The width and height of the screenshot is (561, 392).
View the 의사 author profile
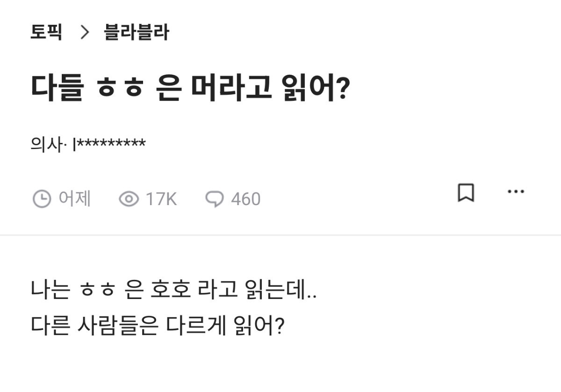(x=42, y=143)
